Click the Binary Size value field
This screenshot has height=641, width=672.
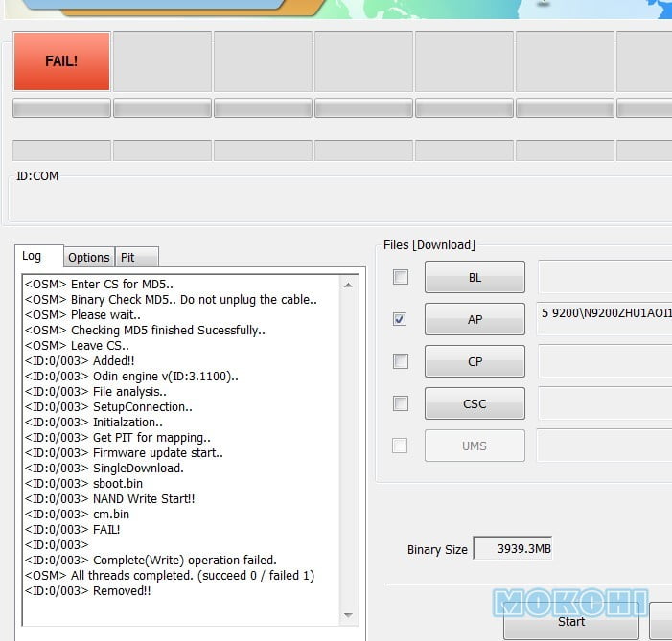[x=513, y=548]
